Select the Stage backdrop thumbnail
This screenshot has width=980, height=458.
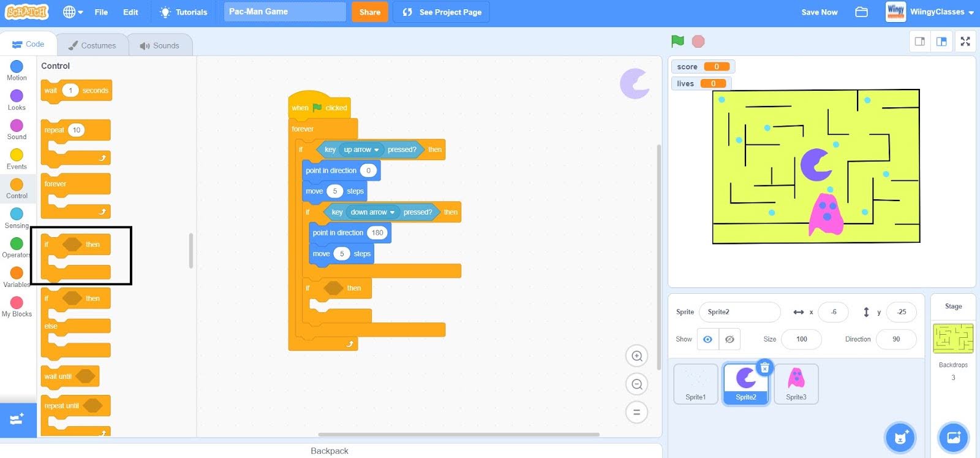pyautogui.click(x=953, y=338)
